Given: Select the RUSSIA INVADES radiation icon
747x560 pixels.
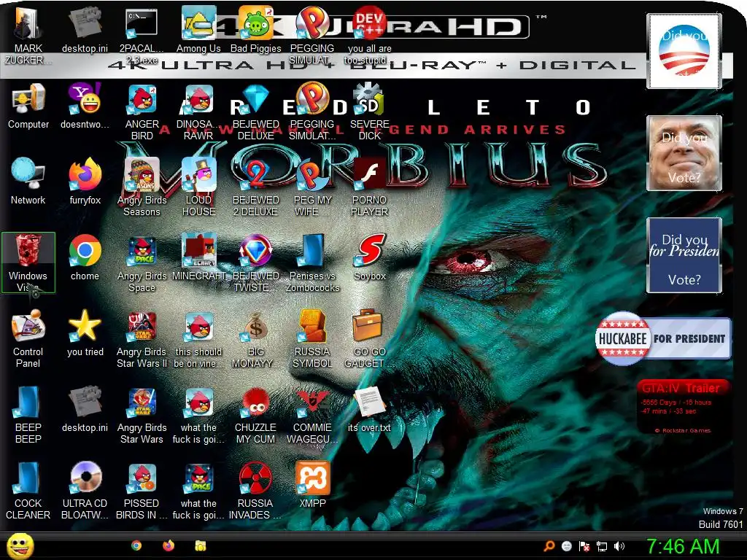Looking at the screenshot, I should pos(256,491).
